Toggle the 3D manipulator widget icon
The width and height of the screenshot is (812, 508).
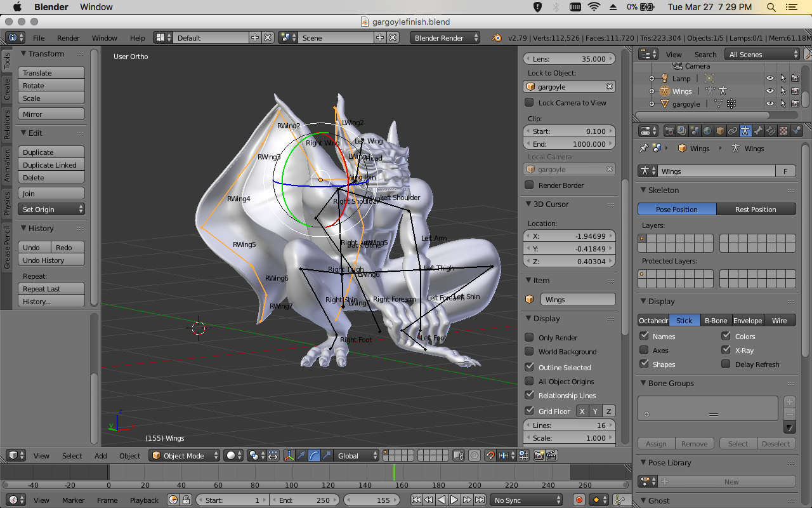(289, 455)
